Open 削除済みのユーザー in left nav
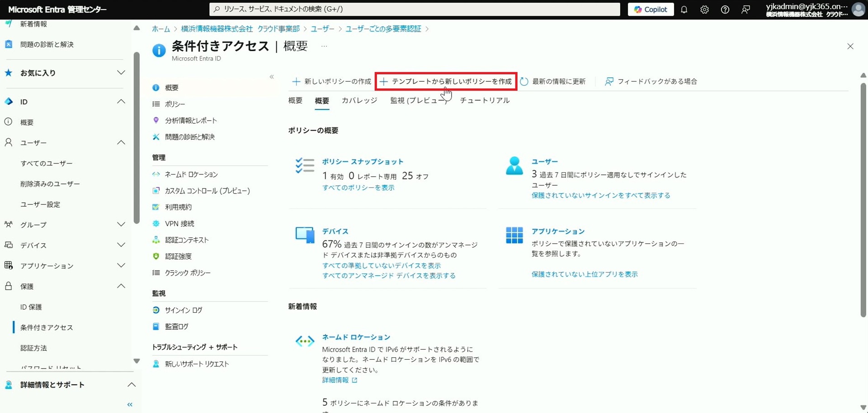 point(50,184)
